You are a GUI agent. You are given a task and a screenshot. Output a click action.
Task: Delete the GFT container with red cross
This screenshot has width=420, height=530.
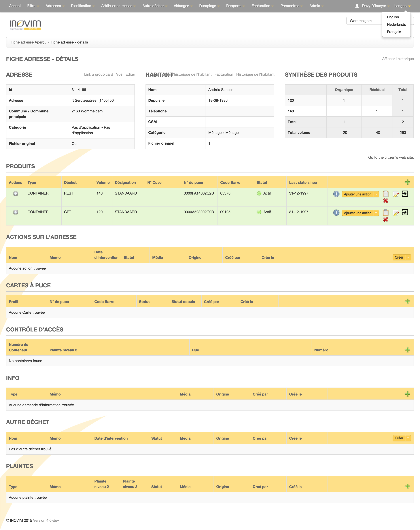click(x=386, y=220)
